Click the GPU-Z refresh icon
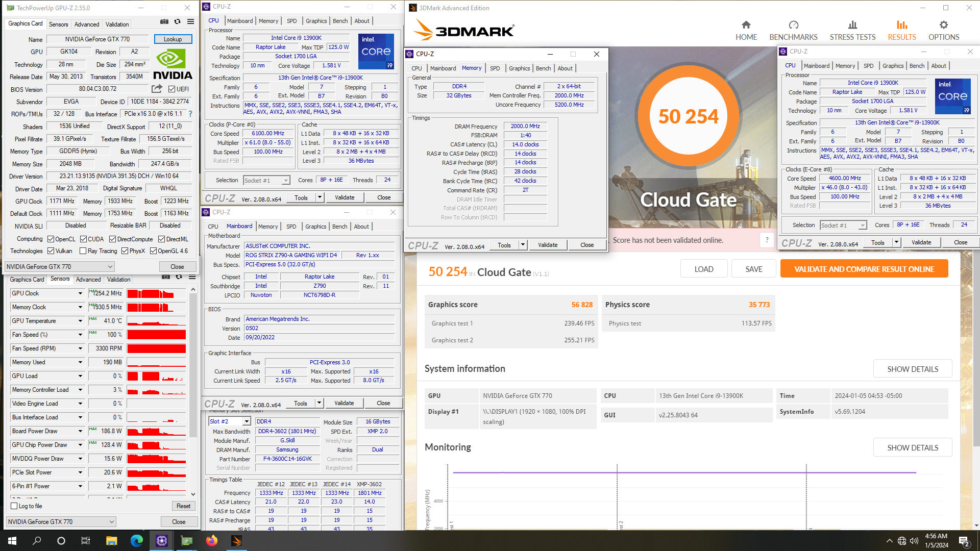 point(177,22)
